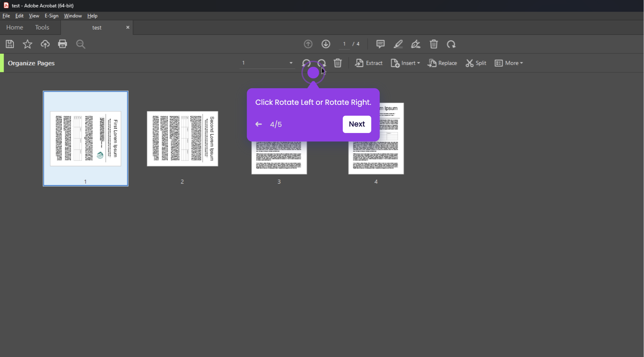Click the purple tutorial hotspot circle
644x357 pixels.
(313, 73)
